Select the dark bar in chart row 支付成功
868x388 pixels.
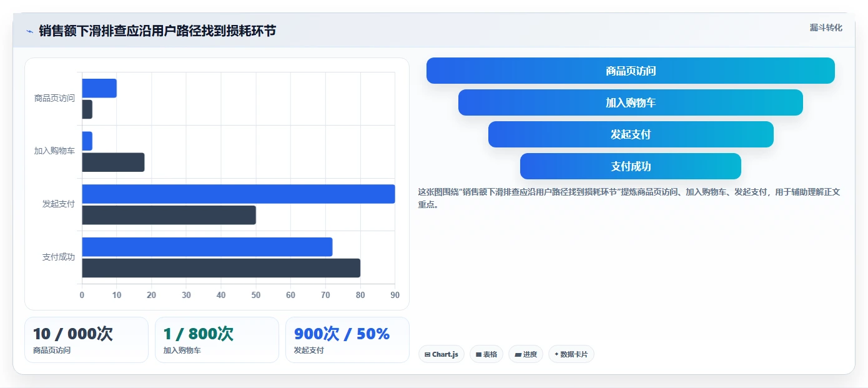point(221,268)
